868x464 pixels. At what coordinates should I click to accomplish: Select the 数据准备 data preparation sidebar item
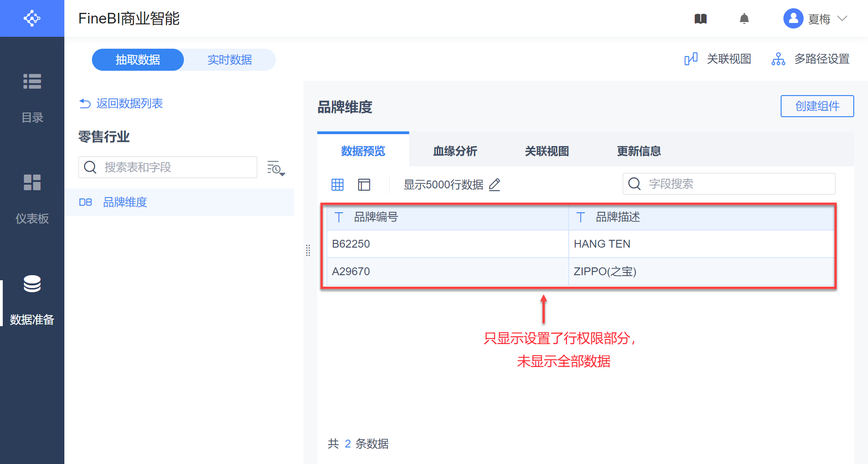point(32,300)
